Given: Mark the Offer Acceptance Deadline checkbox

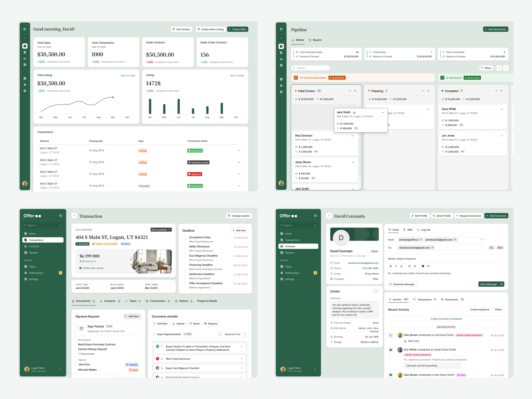Looking at the screenshot, I should click(185, 283).
